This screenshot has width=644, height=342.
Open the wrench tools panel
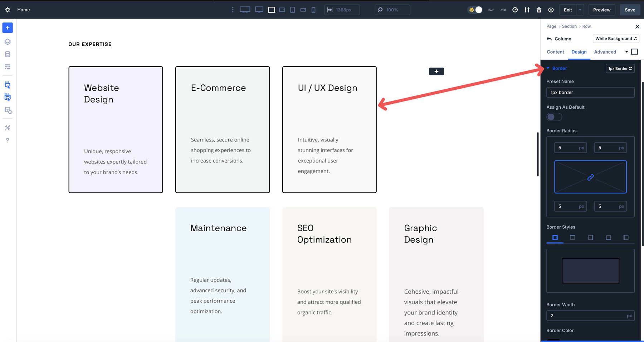click(7, 128)
